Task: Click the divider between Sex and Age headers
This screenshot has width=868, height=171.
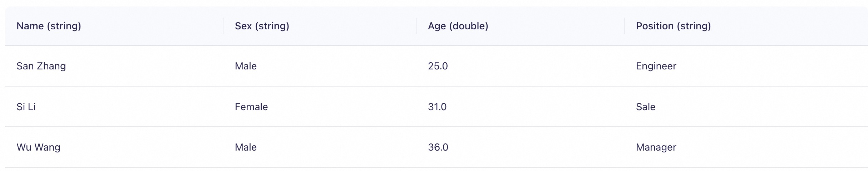Action: tap(416, 26)
